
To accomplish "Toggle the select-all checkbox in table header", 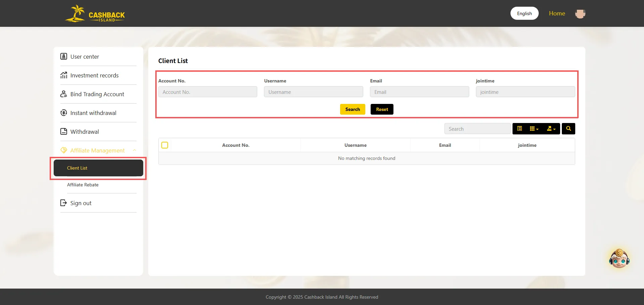I will (165, 145).
